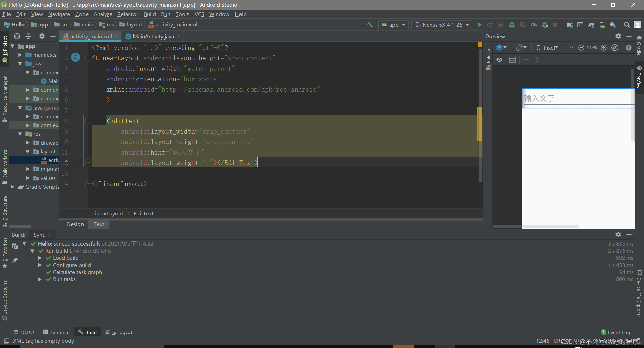
Task: Close the activity_main.xml tab
Action: click(117, 36)
